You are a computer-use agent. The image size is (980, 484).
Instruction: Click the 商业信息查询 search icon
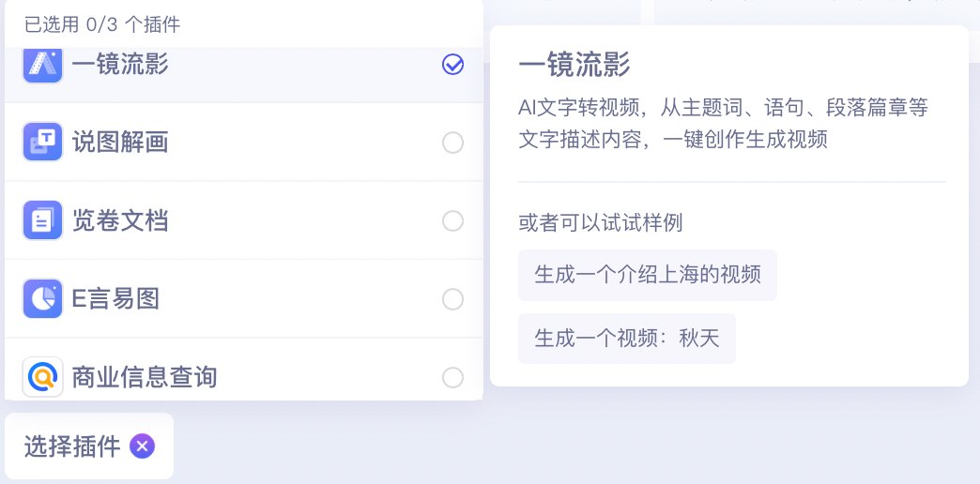click(x=42, y=377)
